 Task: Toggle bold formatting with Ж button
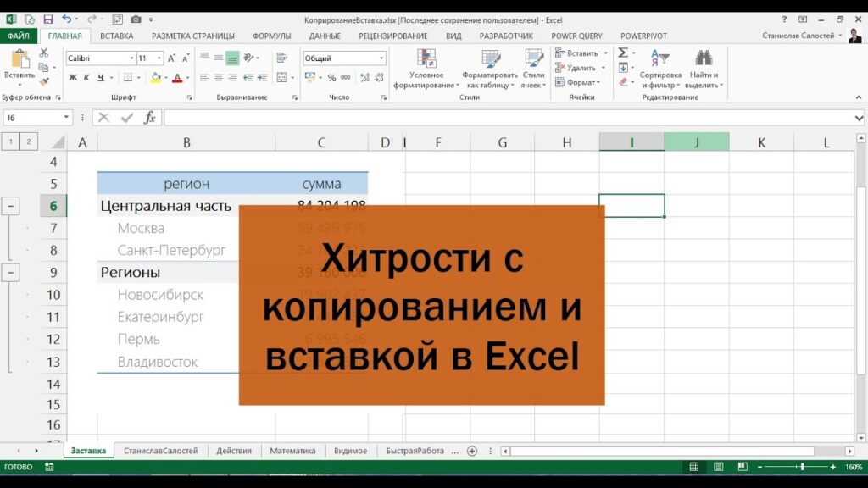[x=73, y=78]
